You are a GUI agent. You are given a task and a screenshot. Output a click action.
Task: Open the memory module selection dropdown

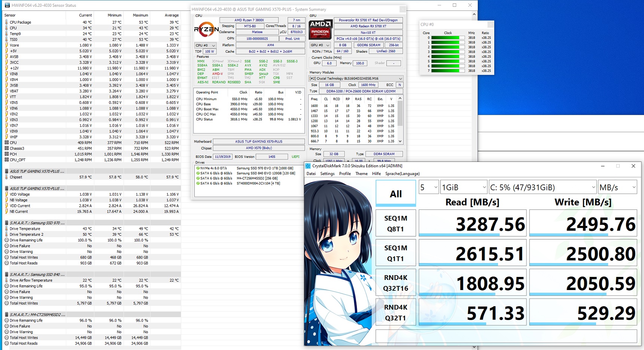click(355, 78)
